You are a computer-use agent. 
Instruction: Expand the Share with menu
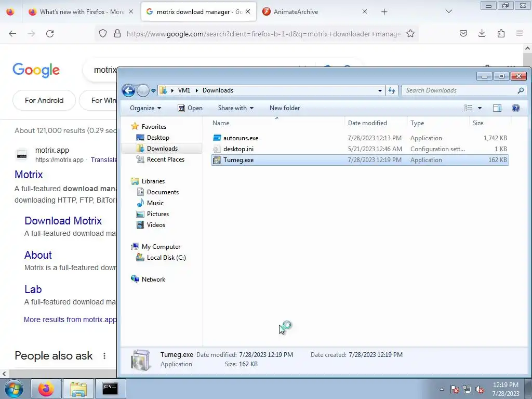click(236, 108)
